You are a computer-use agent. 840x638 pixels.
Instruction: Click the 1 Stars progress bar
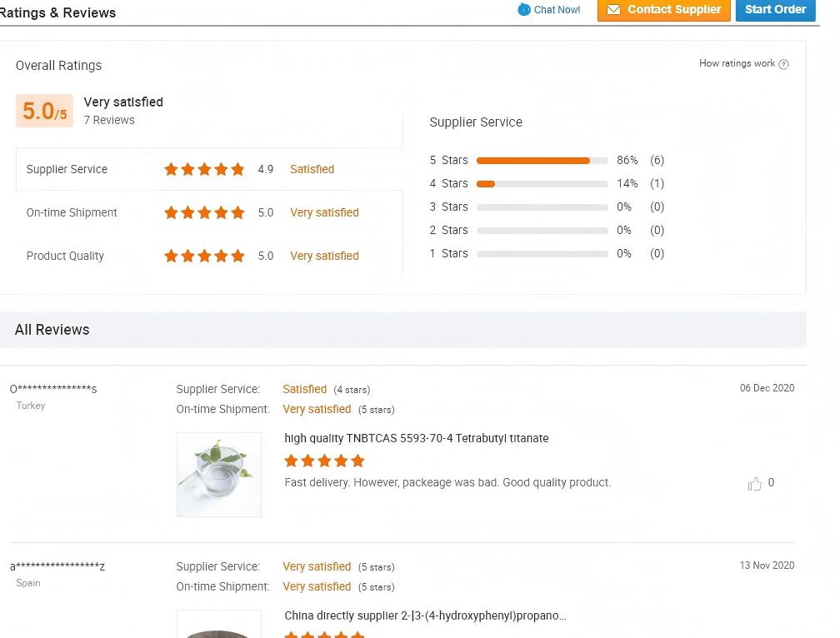click(x=542, y=254)
